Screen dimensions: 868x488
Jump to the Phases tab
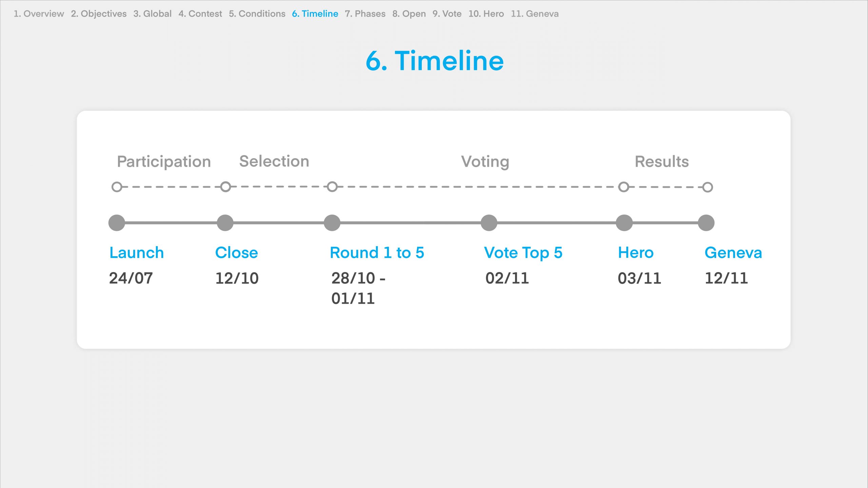point(365,14)
